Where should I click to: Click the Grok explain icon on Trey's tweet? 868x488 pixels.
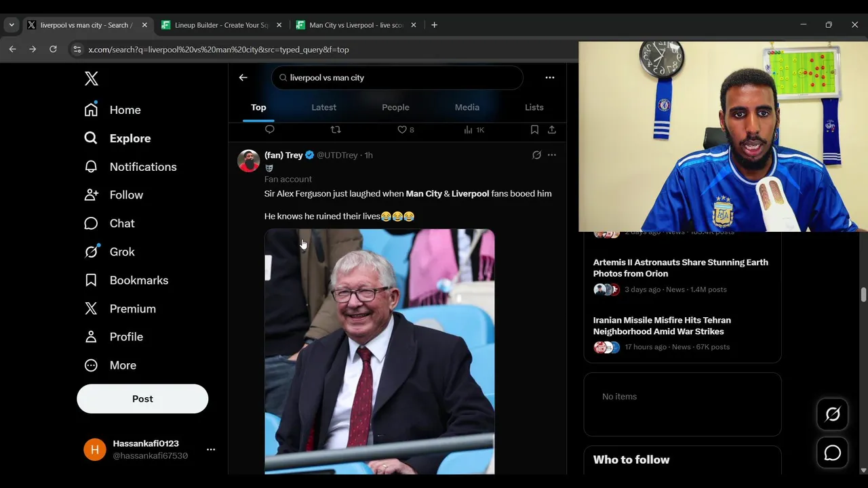pos(536,155)
